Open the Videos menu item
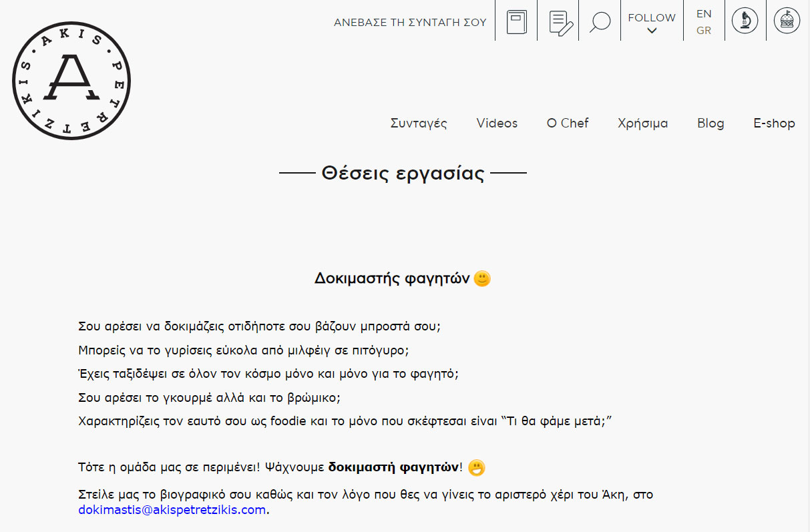Image resolution: width=810 pixels, height=532 pixels. pos(497,123)
